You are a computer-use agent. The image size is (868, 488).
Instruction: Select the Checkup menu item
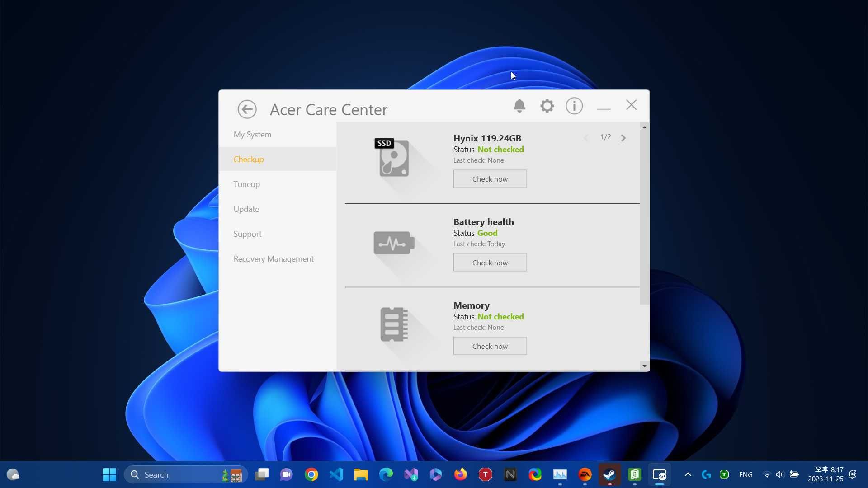point(278,159)
